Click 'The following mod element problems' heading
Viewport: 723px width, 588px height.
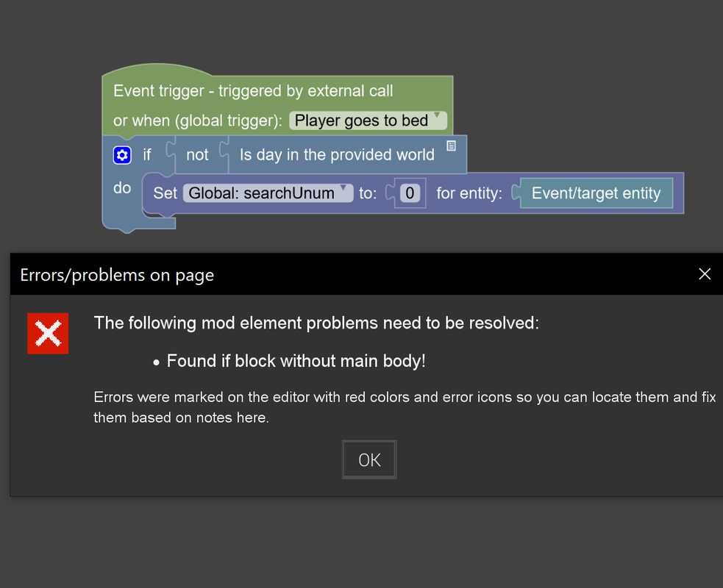(x=316, y=323)
